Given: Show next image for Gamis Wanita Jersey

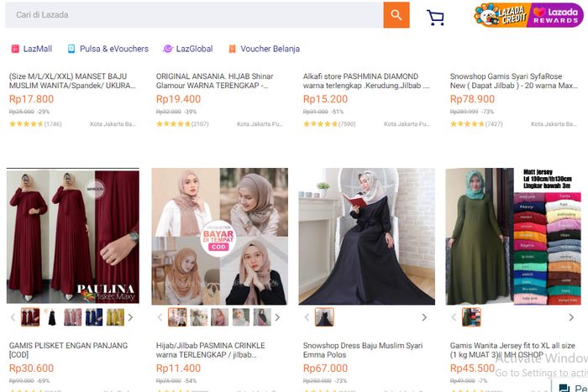Looking at the screenshot, I should coord(571,317).
